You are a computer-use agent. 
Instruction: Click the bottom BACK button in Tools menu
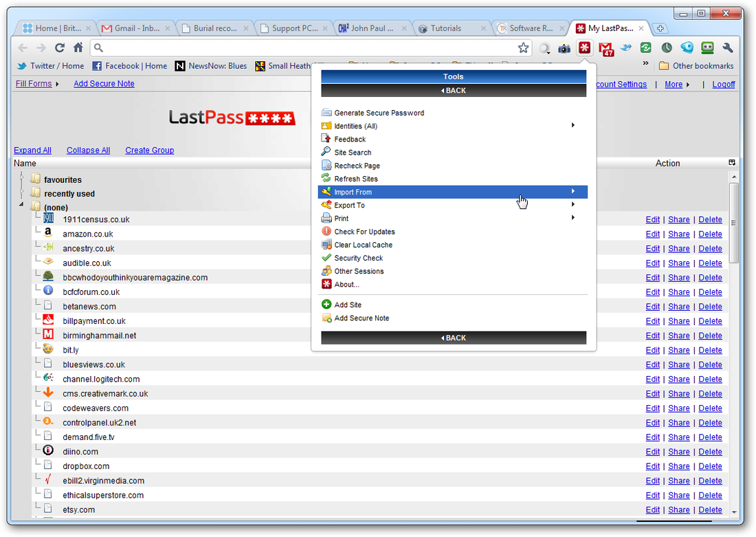pyautogui.click(x=453, y=338)
